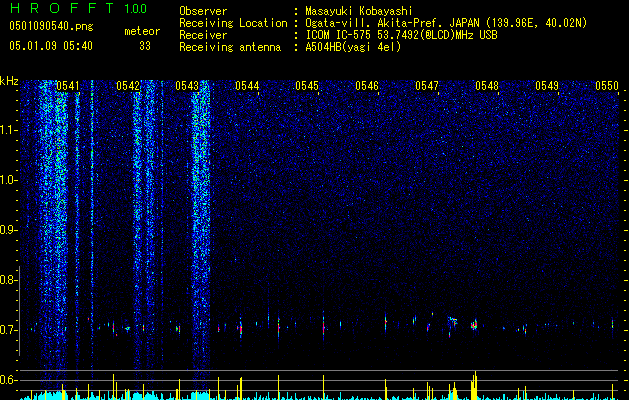
Task: Click the 1.0 frequency axis label
Action: (x=8, y=180)
